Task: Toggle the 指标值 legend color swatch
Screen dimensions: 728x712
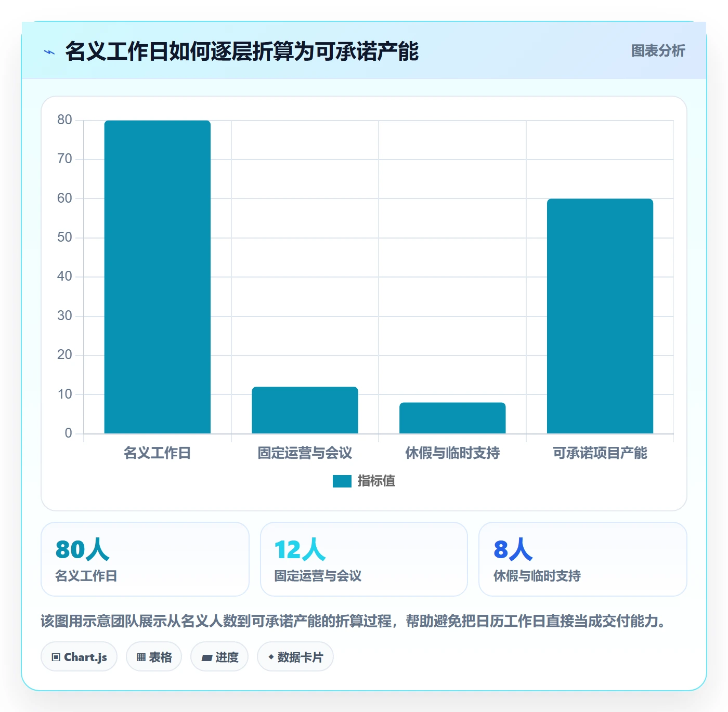Action: (x=342, y=481)
